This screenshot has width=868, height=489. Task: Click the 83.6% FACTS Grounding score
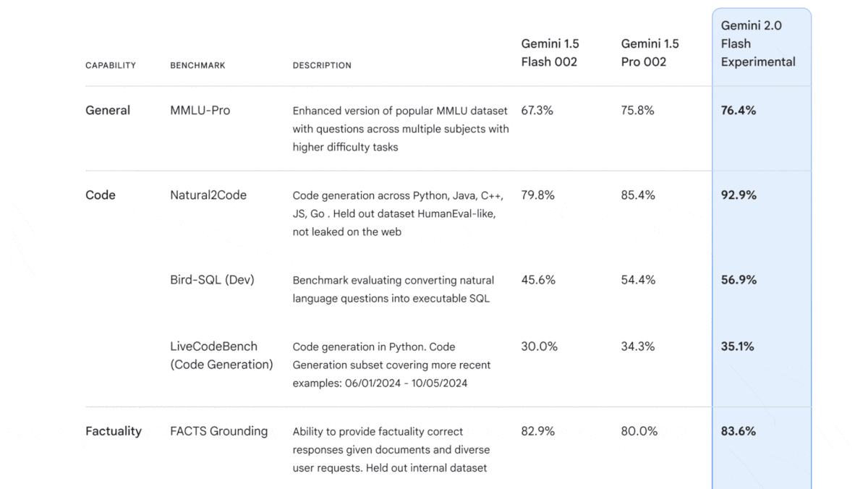[739, 431]
